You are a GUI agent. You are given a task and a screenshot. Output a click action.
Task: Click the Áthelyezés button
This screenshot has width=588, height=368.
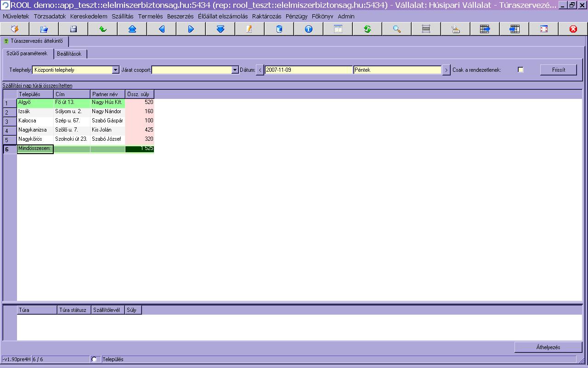coord(548,347)
